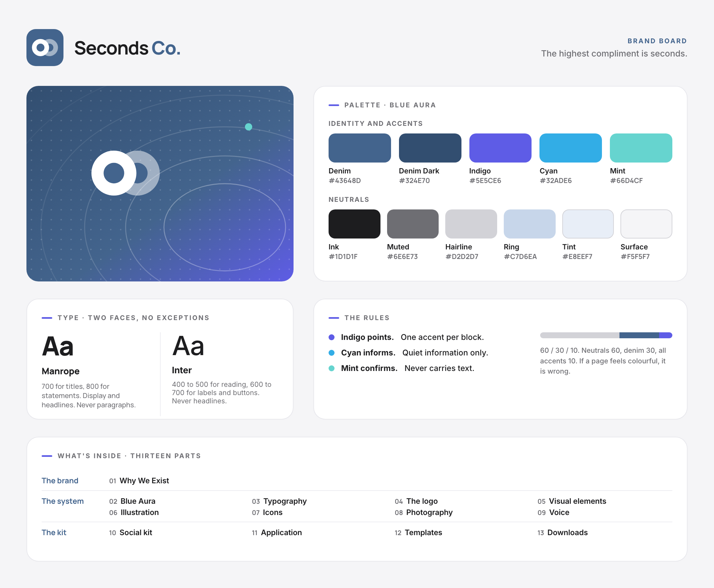Open 'The system' section link
Screen dimensions: 714x588
(63, 501)
